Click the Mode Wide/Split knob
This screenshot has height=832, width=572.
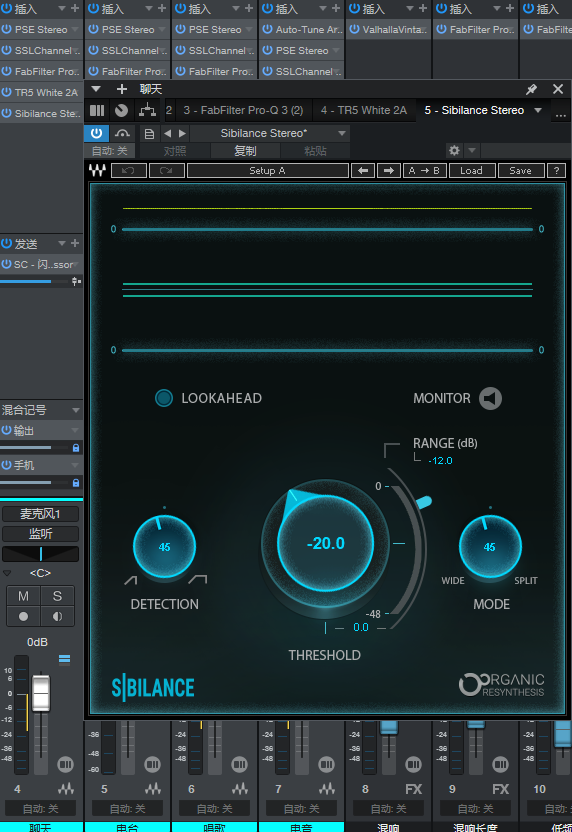tap(490, 547)
